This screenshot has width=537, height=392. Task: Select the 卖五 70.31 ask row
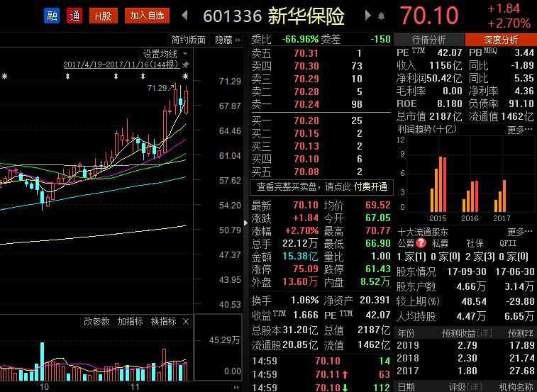[321, 53]
